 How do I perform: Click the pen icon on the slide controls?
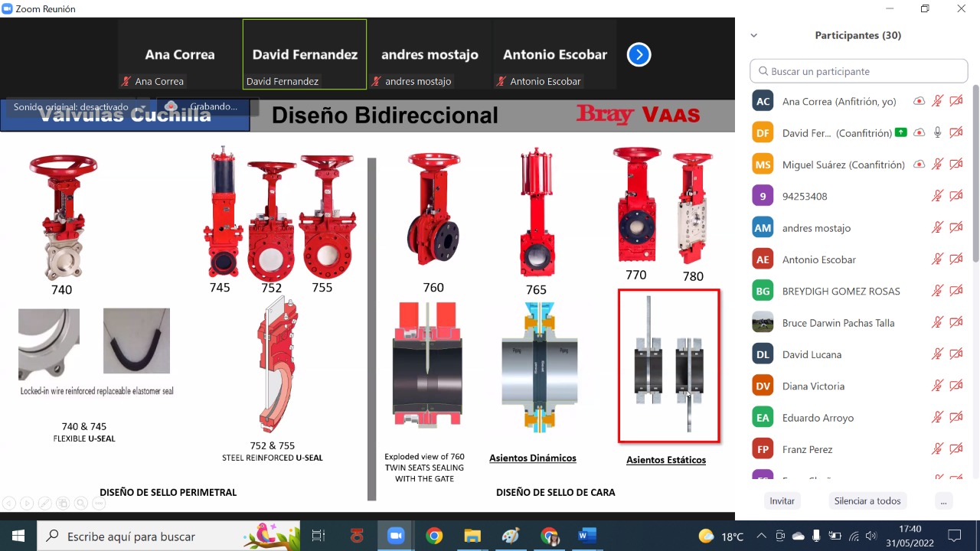(45, 503)
